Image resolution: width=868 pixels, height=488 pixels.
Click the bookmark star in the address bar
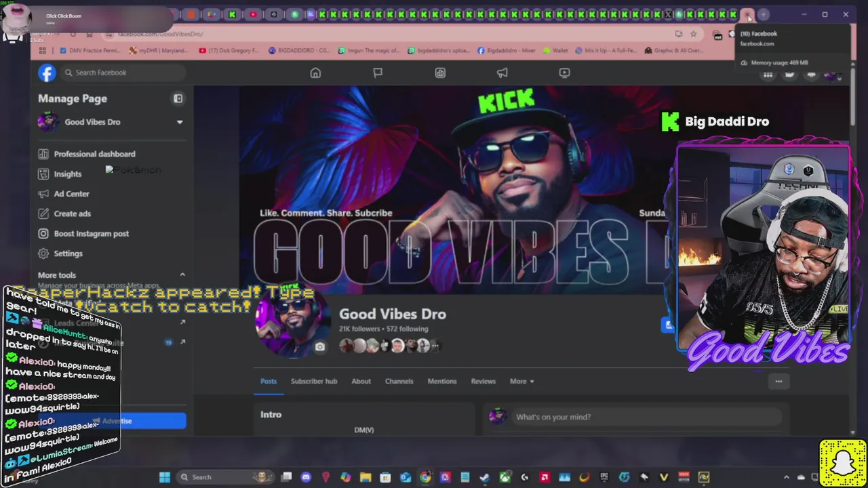point(693,34)
